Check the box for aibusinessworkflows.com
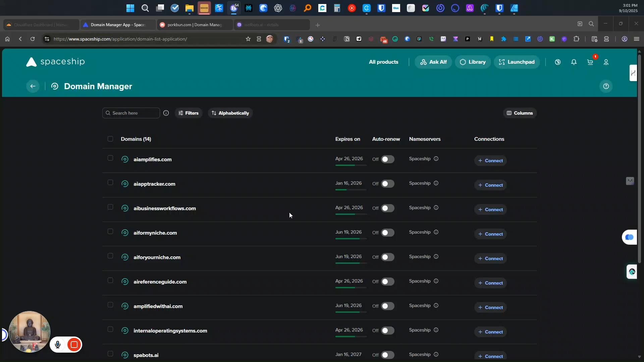The width and height of the screenshot is (644, 362). tap(110, 207)
